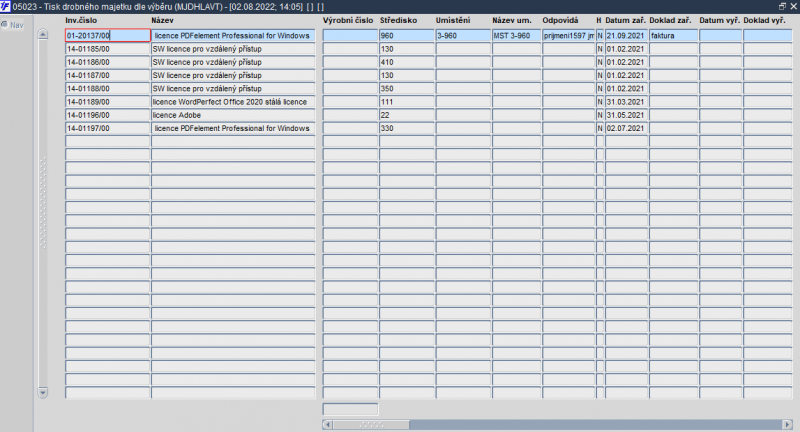Click Středisko value 111

tap(407, 102)
